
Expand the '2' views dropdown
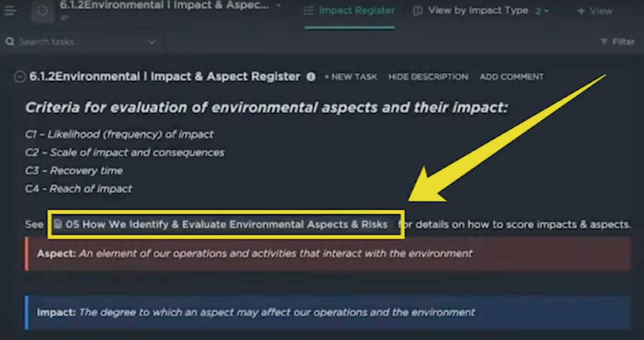click(542, 11)
